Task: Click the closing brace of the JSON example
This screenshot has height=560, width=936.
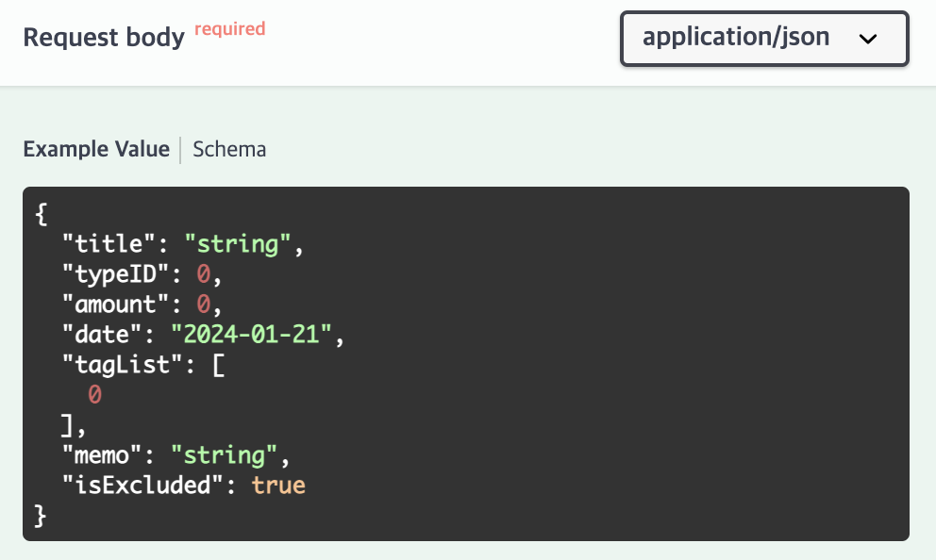Action: (x=40, y=515)
